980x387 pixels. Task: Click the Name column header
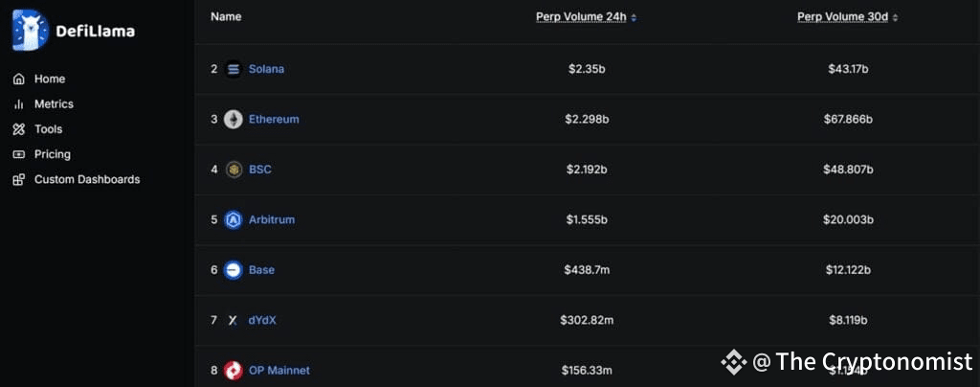coord(226,17)
